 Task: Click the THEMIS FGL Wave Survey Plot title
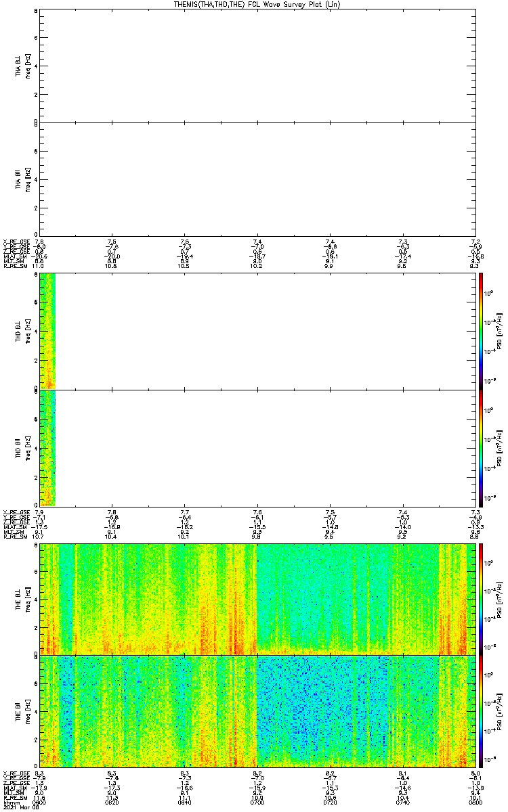[x=257, y=4]
